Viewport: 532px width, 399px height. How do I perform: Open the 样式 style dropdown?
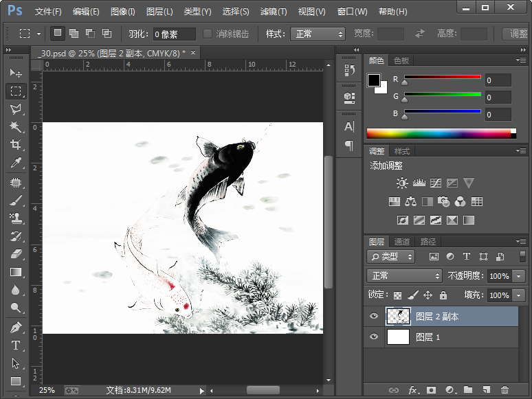pos(318,34)
